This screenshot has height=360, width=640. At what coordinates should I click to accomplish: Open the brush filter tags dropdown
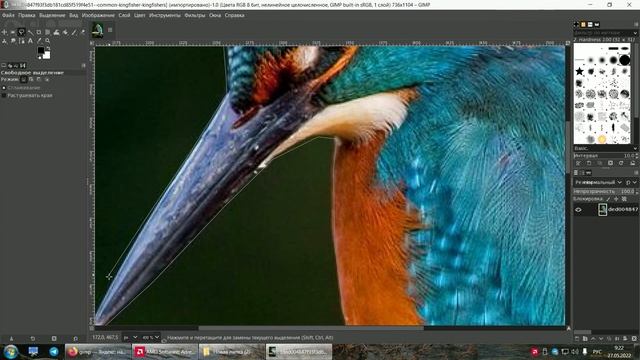(x=636, y=33)
